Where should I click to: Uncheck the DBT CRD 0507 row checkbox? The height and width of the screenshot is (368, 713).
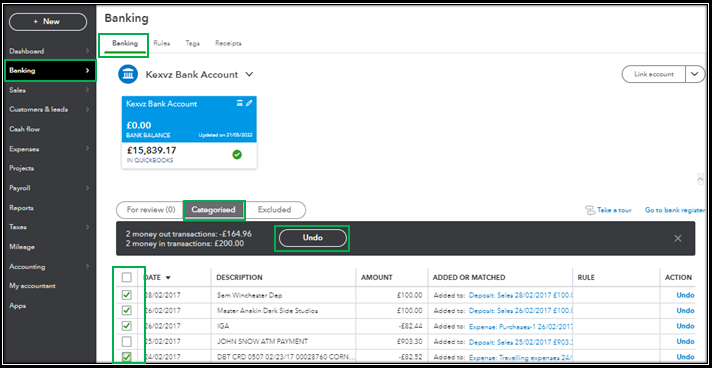pyautogui.click(x=127, y=357)
